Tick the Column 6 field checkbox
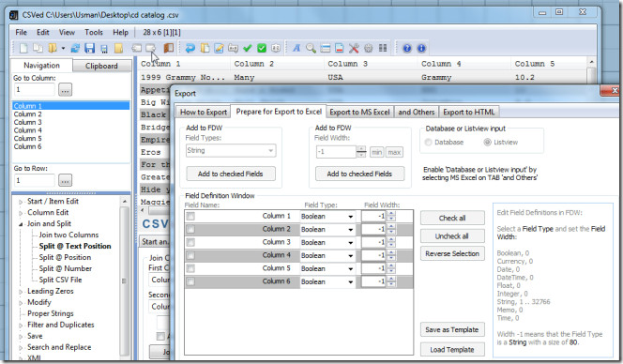623x364 pixels. (x=190, y=281)
